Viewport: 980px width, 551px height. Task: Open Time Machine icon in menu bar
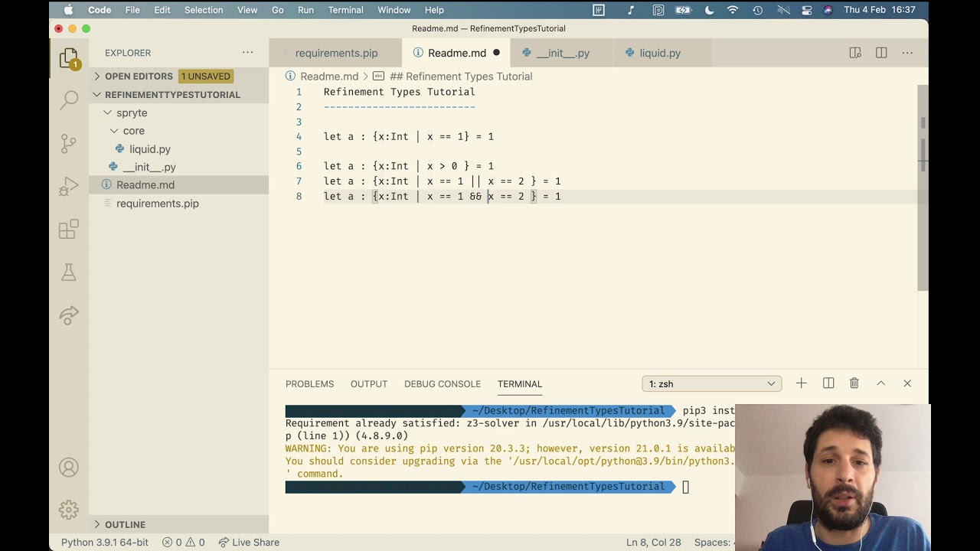pyautogui.click(x=757, y=10)
